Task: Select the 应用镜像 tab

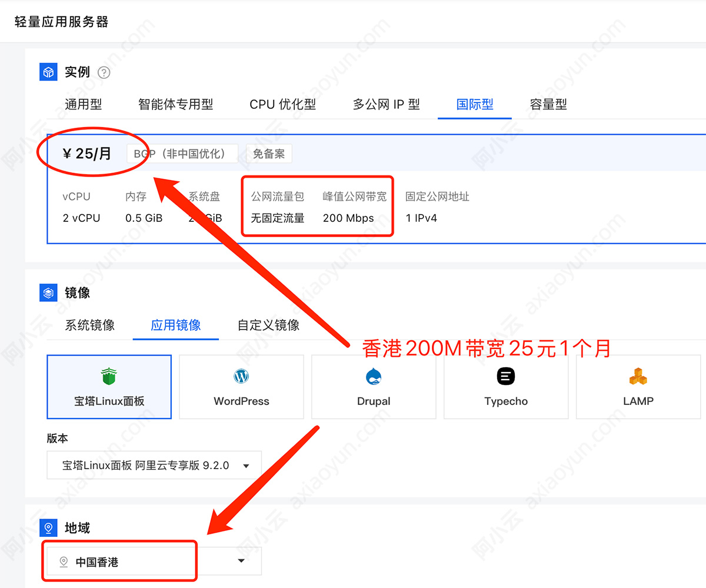Action: [x=176, y=325]
